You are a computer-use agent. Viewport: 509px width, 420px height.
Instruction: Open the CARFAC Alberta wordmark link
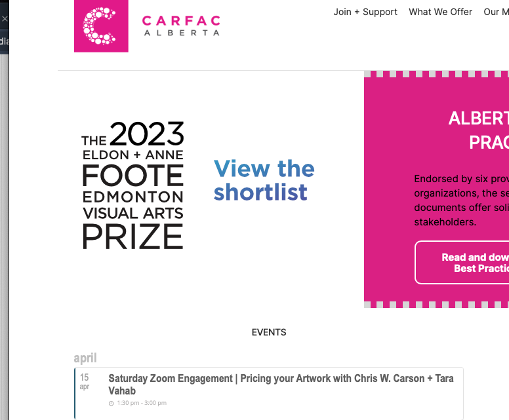pyautogui.click(x=181, y=26)
